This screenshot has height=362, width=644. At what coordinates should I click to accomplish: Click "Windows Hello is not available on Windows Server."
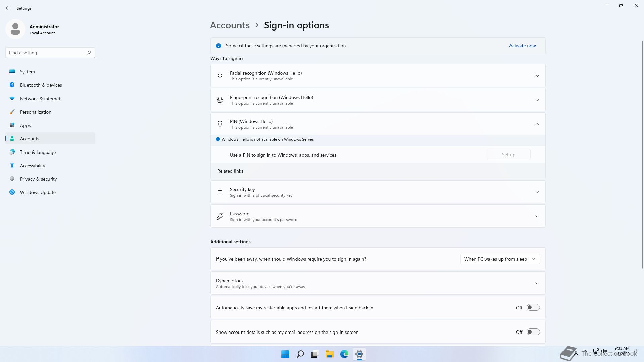coord(268,139)
